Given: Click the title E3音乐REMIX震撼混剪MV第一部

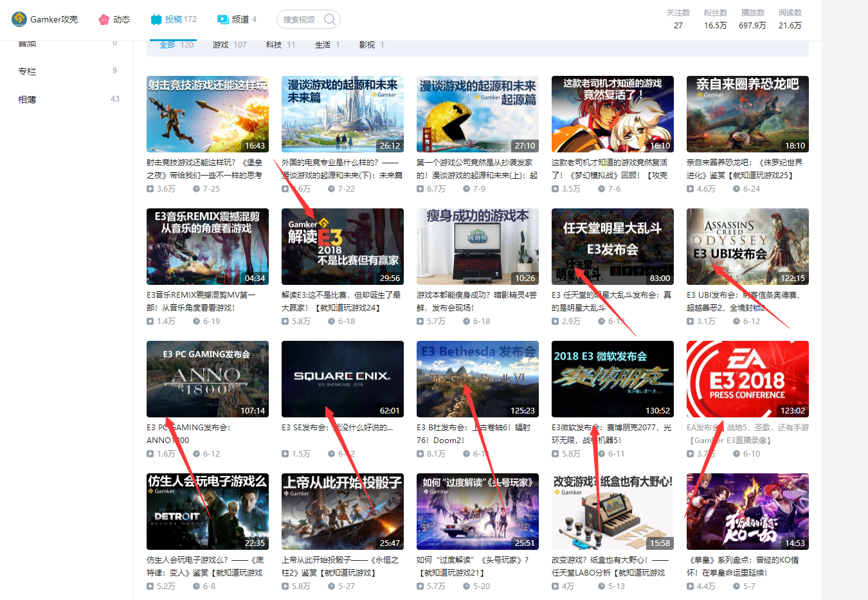Looking at the screenshot, I should [201, 302].
